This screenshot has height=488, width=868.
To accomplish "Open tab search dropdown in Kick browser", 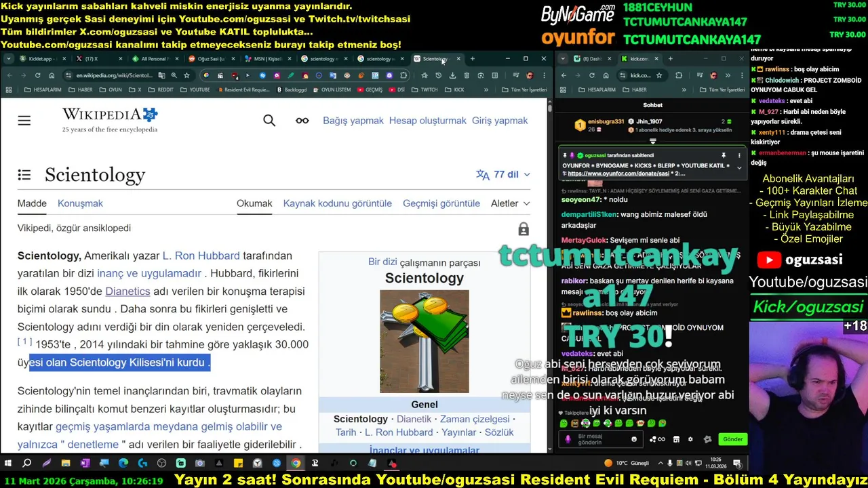I will point(564,59).
